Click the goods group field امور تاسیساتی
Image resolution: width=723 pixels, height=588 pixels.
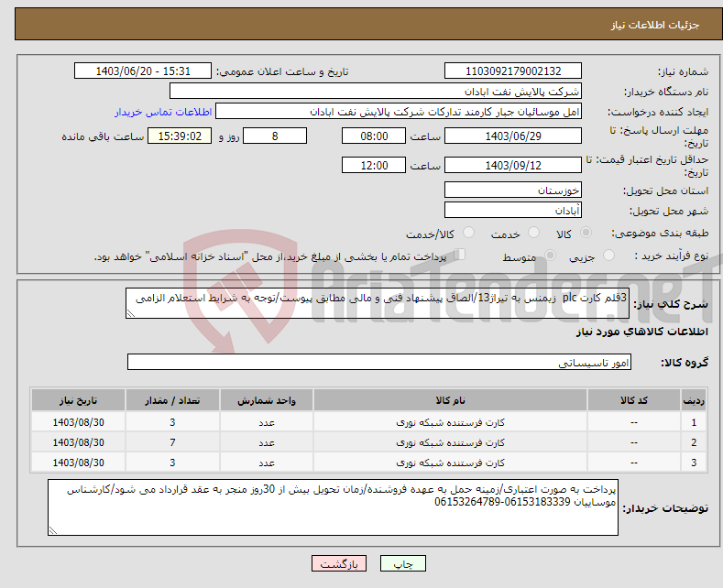tap(379, 362)
